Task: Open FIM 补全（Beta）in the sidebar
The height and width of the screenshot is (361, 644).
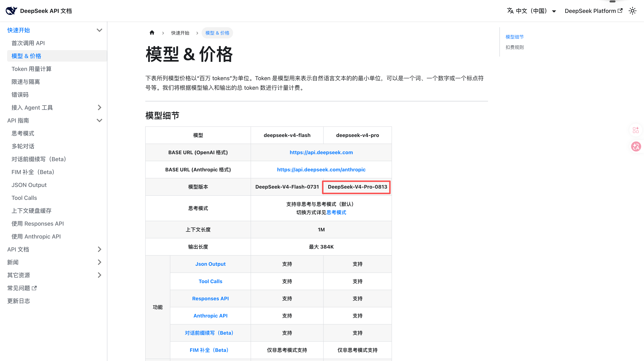Action: 33,172
